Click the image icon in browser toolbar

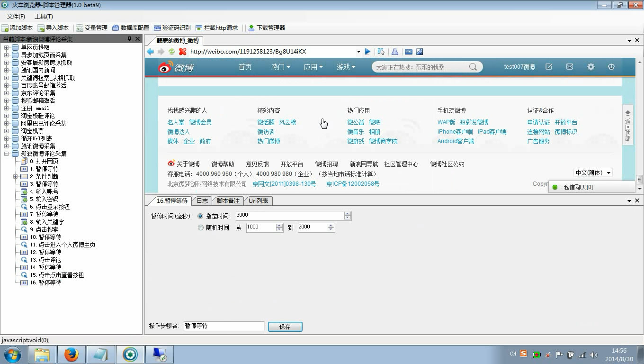[x=420, y=52]
